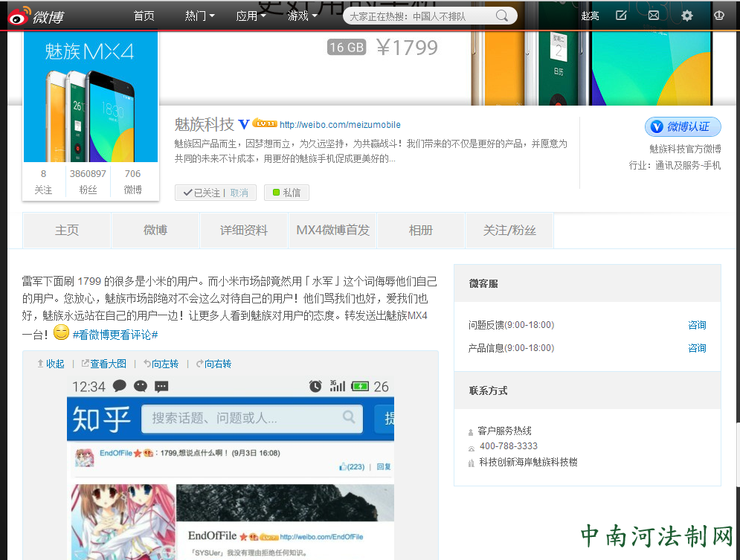The width and height of the screenshot is (740, 560).
Task: Open the messages envelope icon
Action: [x=654, y=16]
